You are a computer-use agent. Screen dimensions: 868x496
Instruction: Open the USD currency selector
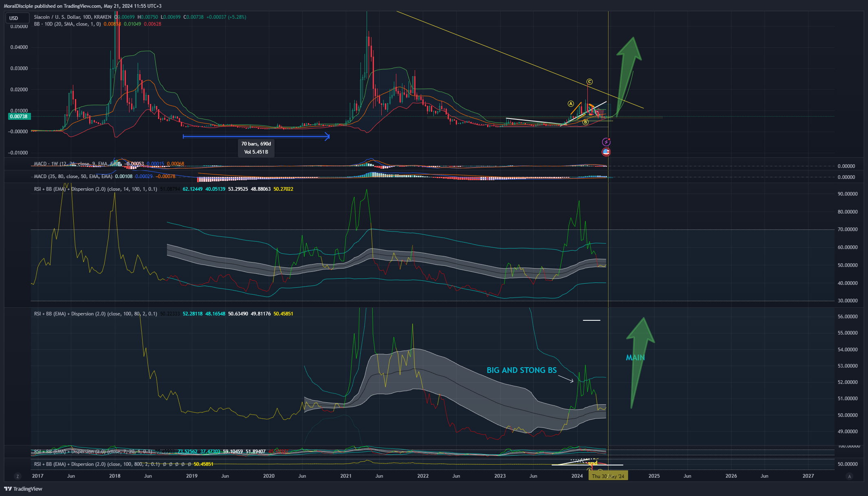[x=17, y=18]
